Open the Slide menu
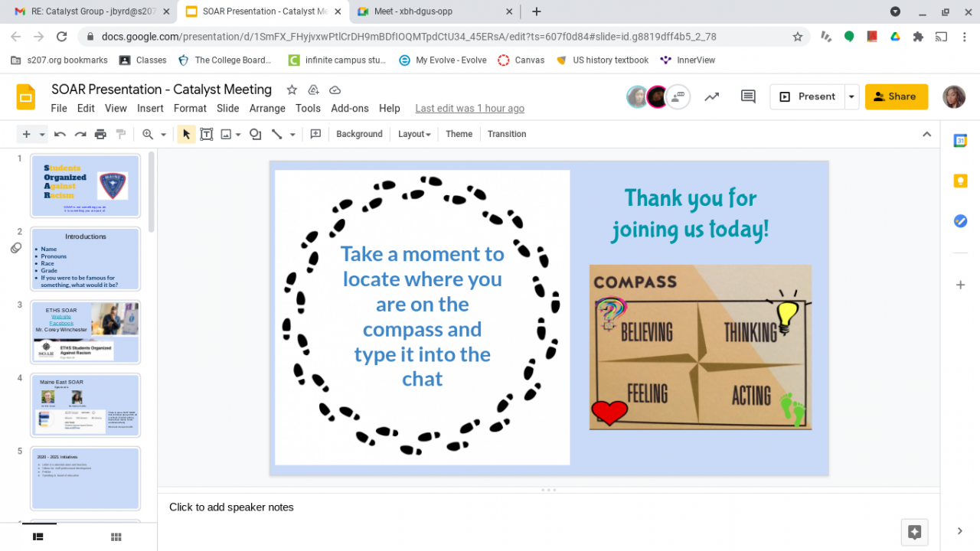 click(228, 109)
